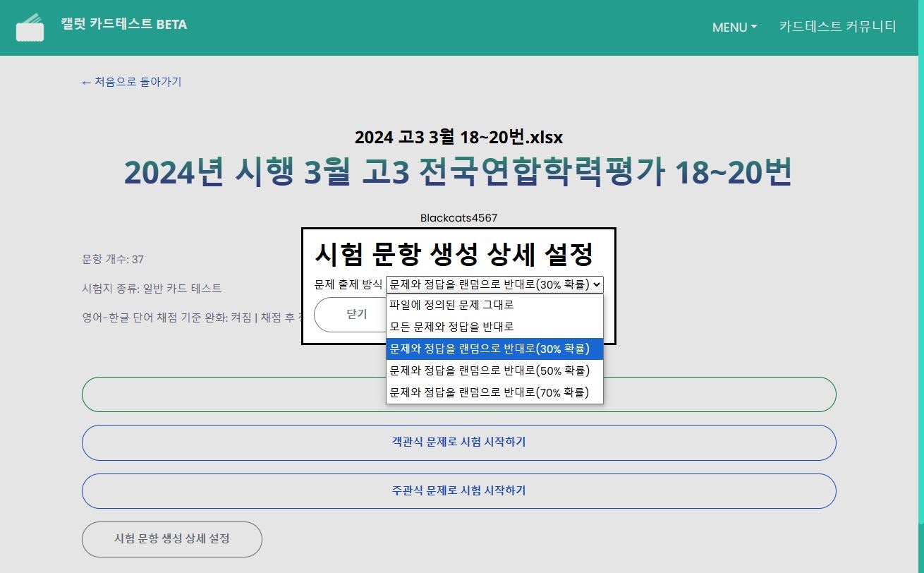Click the 처음으로 돌아가기 back link
Viewport: 924px width, 573px height.
131,82
